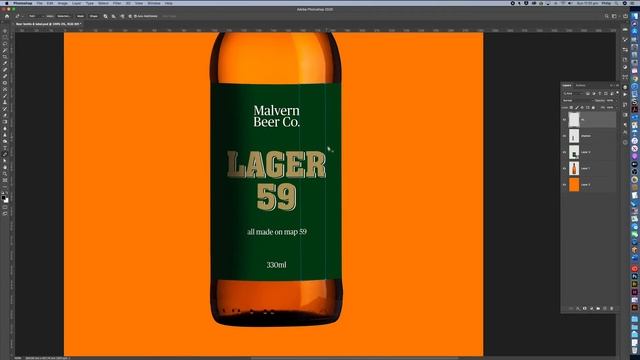
Task: Hide the bottle thumbnail layer
Action: (x=564, y=168)
